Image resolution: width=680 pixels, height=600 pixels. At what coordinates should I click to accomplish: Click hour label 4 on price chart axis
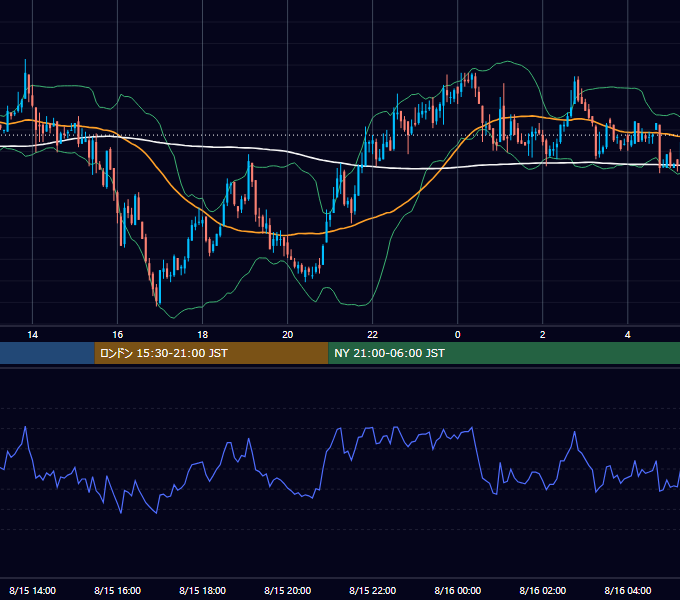[x=628, y=335]
